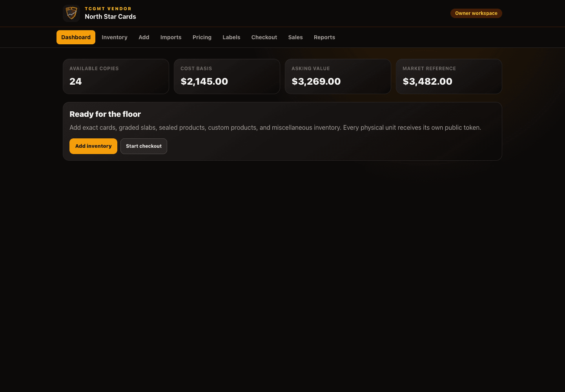Click the North Star Cards shield logo
The image size is (565, 392).
pos(71,13)
